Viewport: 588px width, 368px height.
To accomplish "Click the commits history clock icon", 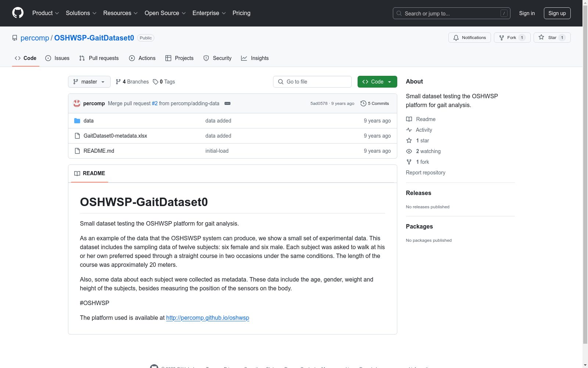I will coord(363,103).
